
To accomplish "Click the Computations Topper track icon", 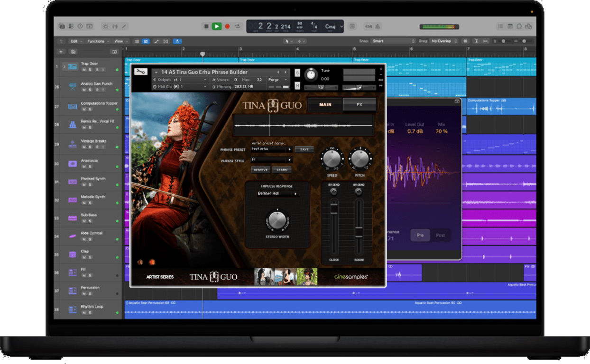I will coord(73,106).
